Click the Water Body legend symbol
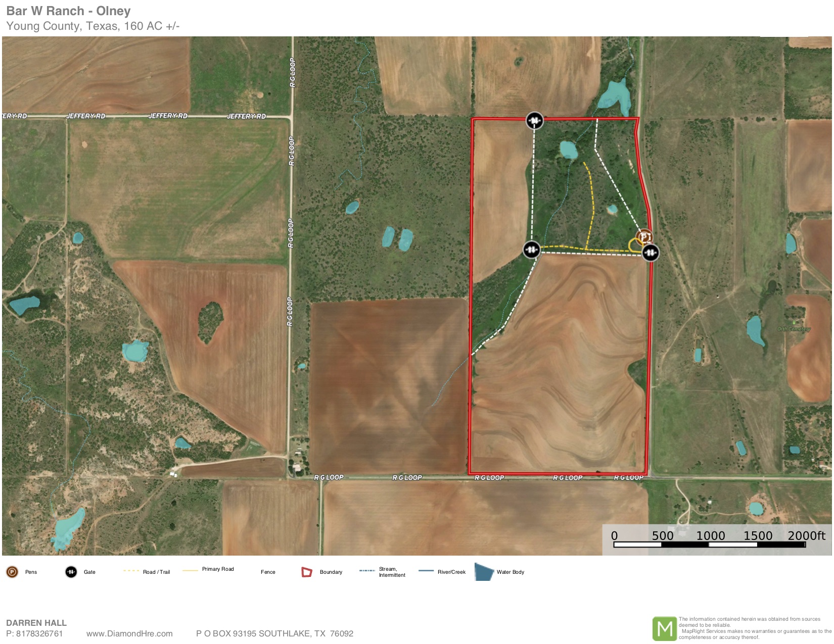834x644 pixels. point(484,572)
